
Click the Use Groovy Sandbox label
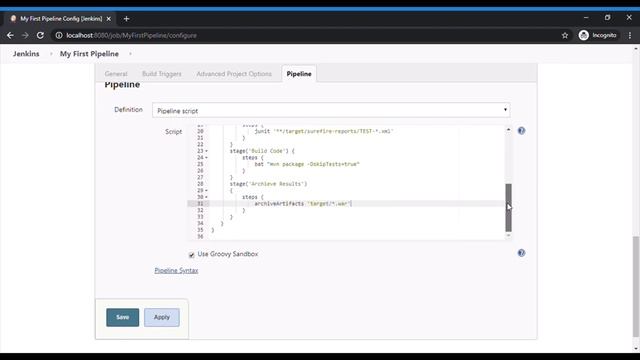(228, 254)
